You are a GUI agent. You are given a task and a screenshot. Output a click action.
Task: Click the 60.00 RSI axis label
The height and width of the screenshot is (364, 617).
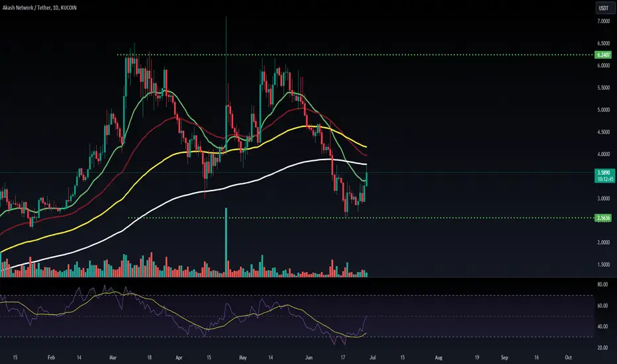pyautogui.click(x=602, y=305)
